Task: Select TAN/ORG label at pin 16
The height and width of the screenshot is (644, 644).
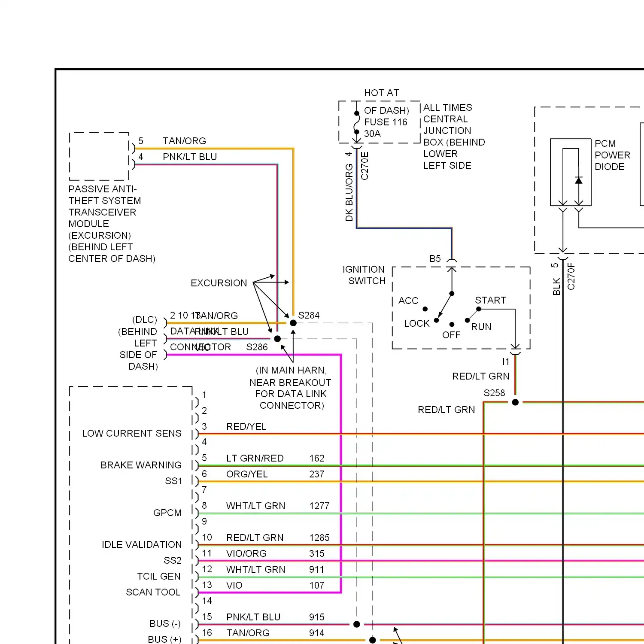Action: tap(248, 633)
